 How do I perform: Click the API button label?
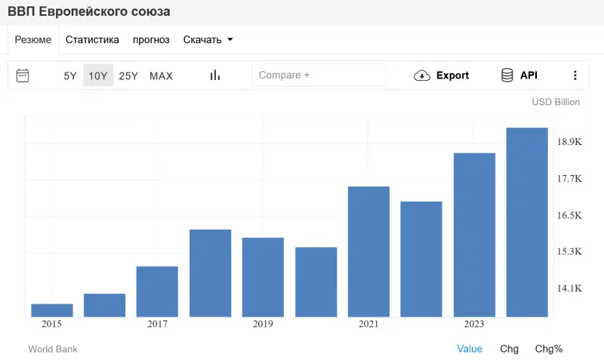(x=528, y=76)
